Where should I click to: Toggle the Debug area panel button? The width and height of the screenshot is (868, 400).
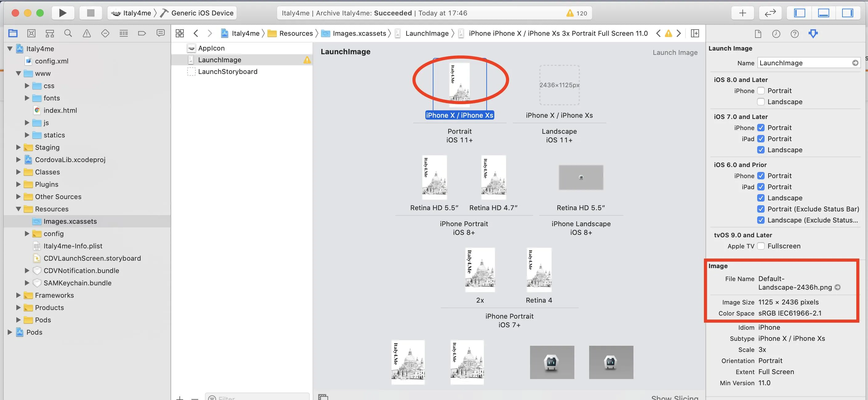click(823, 13)
